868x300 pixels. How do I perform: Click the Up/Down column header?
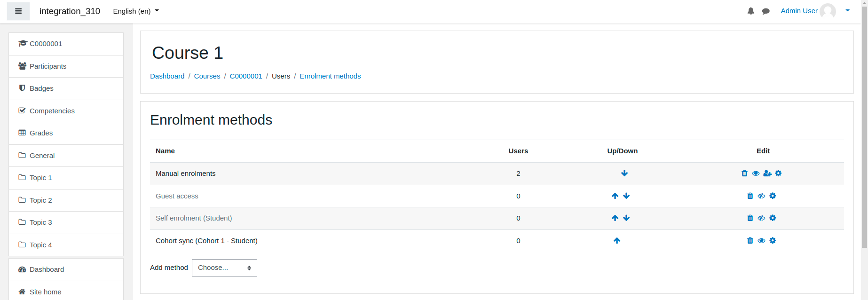pyautogui.click(x=622, y=151)
